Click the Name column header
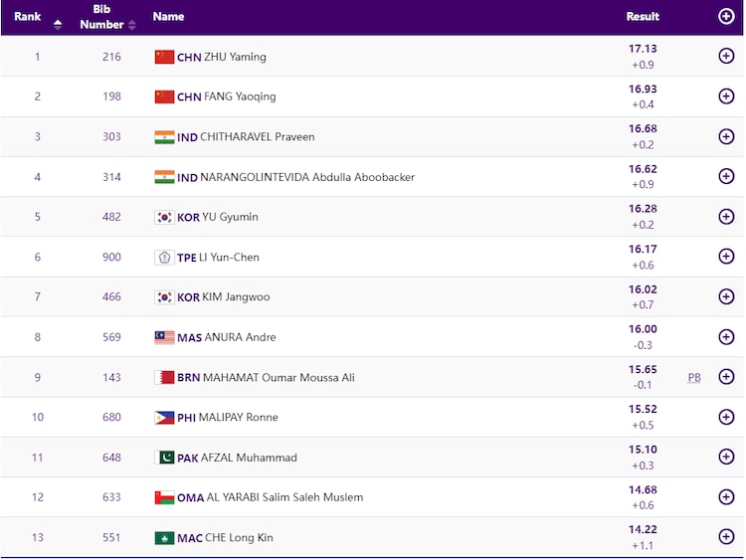Screen dimensions: 746x560 168,17
